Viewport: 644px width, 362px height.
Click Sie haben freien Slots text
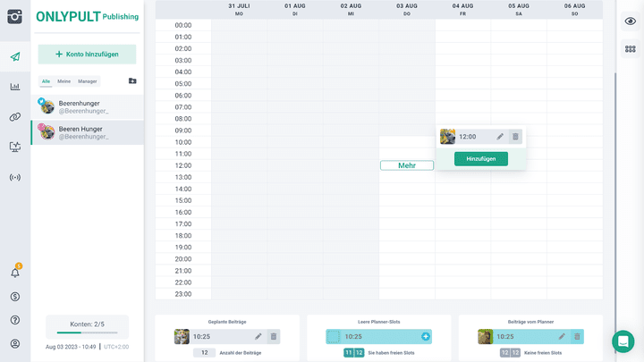(391, 353)
